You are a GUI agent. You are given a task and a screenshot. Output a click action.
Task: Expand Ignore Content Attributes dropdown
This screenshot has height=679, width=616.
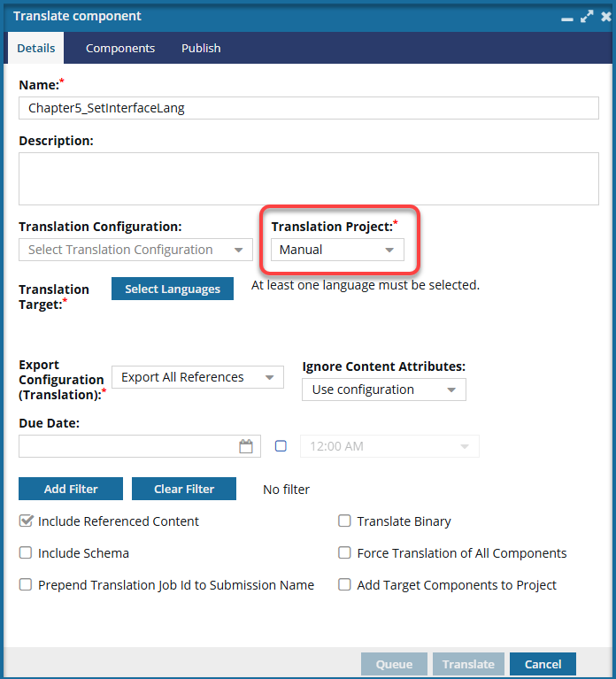tap(383, 390)
